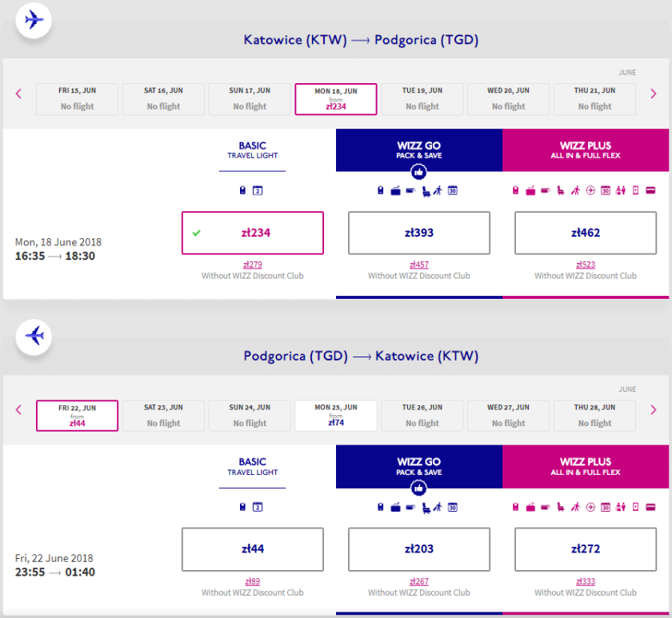This screenshot has height=618, width=672.
Task: Click the outbound Katowice–Podgorica airplane icon
Action: coord(34,19)
